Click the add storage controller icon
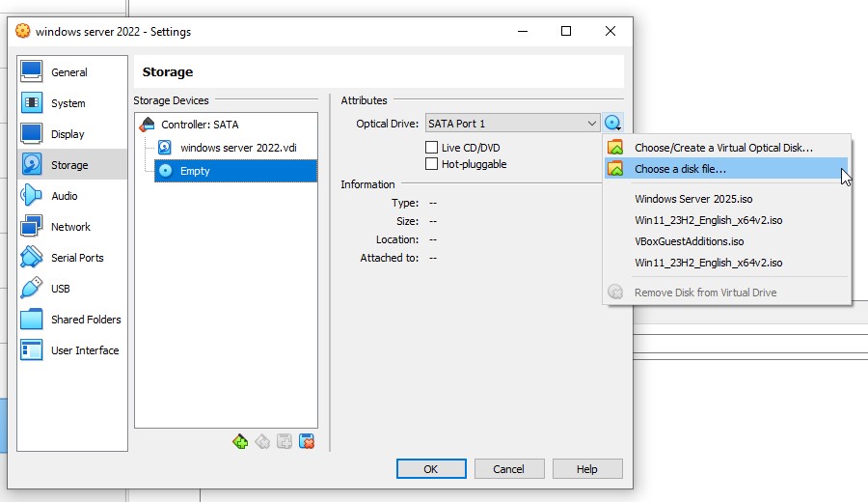 tap(240, 441)
